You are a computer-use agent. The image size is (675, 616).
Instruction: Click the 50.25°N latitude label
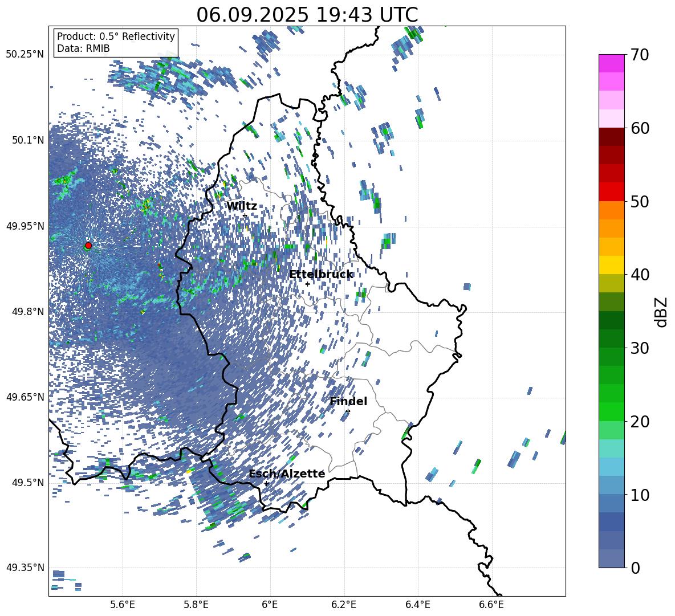click(25, 54)
